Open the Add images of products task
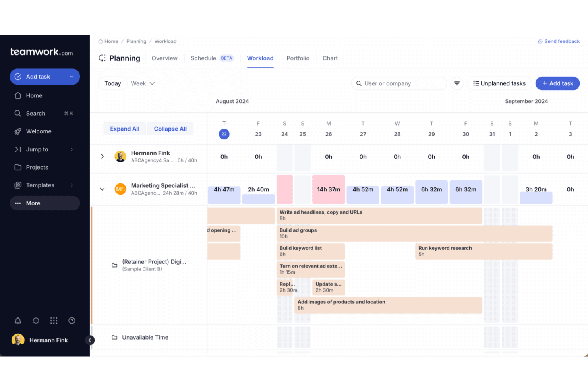This screenshot has height=392, width=588. tap(388, 305)
